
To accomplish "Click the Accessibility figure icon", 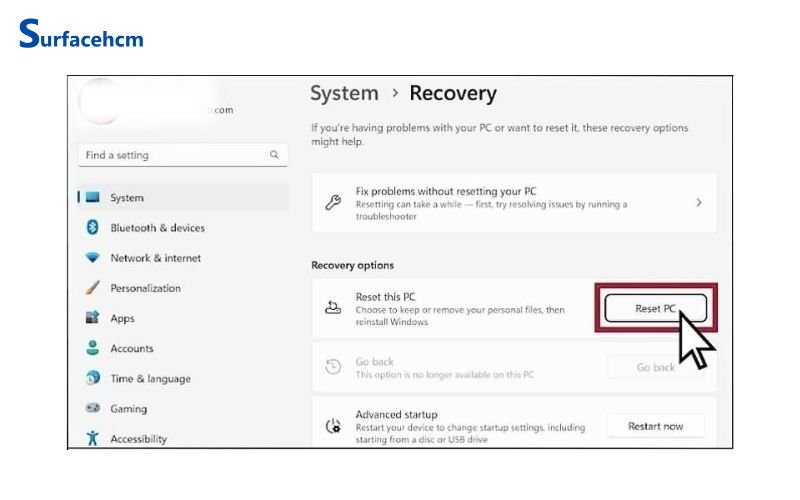I will click(x=93, y=438).
